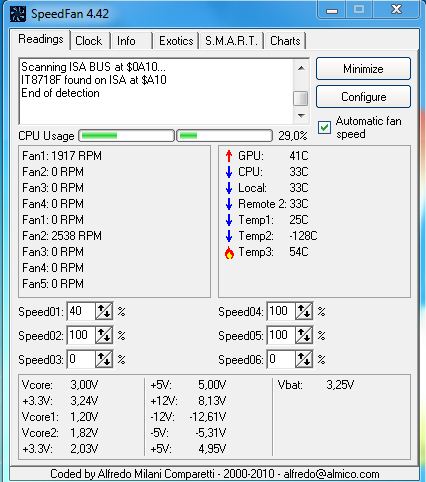Click the blue arrow beside Local temperature
This screenshot has height=482, width=426.
pyautogui.click(x=229, y=188)
